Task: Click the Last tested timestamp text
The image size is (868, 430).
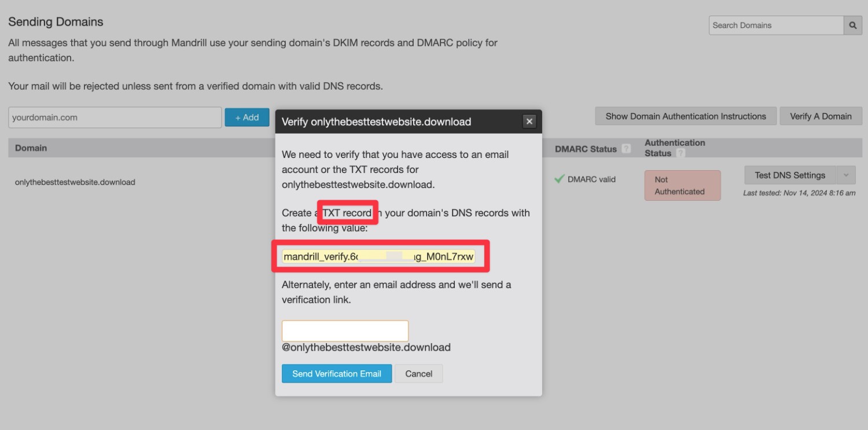Action: click(x=799, y=193)
